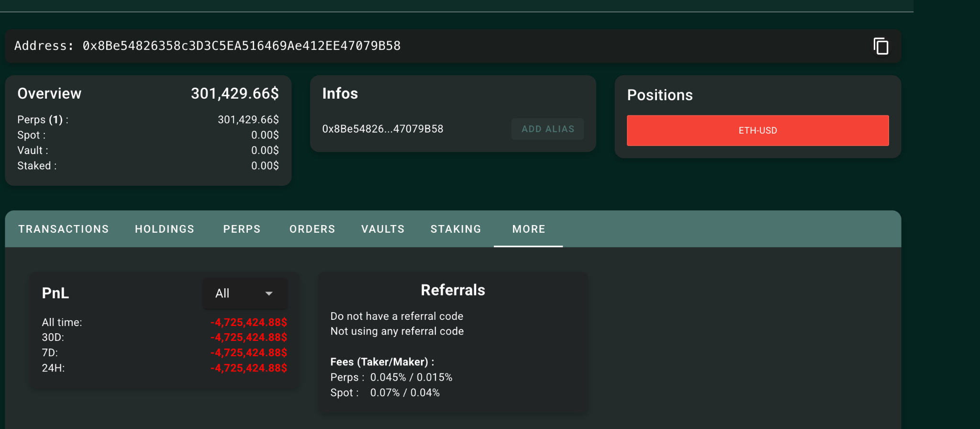Switch to the Transactions tab
The height and width of the screenshot is (429, 980).
(64, 229)
